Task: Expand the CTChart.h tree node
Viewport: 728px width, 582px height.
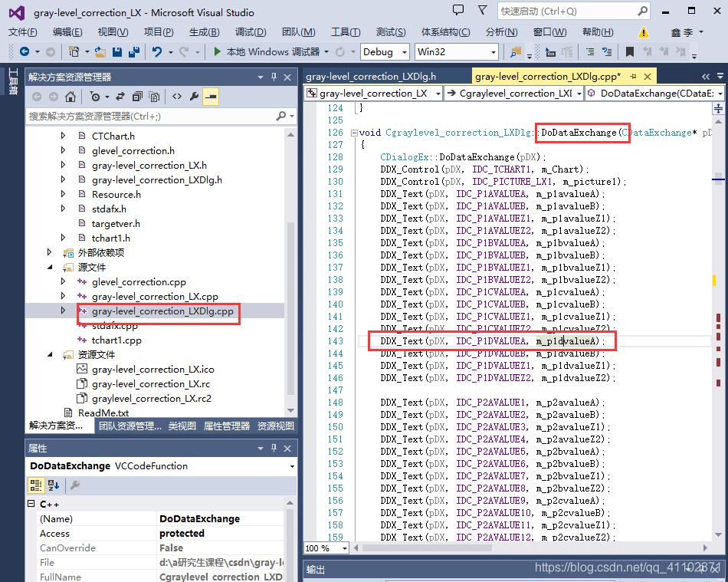Action: tap(63, 136)
